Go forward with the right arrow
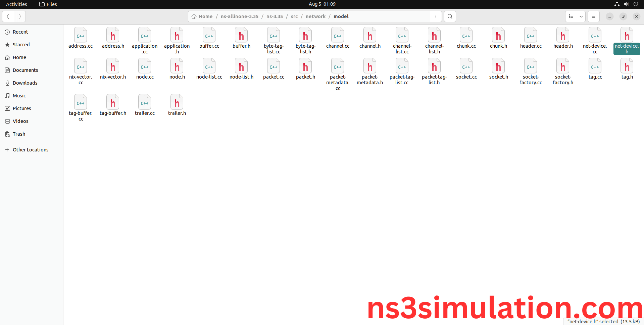The image size is (644, 325). pos(20,16)
